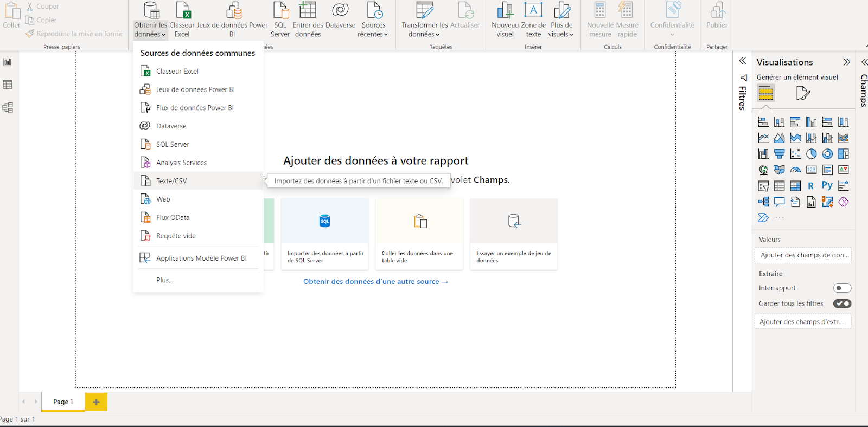
Task: Select the line chart visual
Action: pos(763,138)
